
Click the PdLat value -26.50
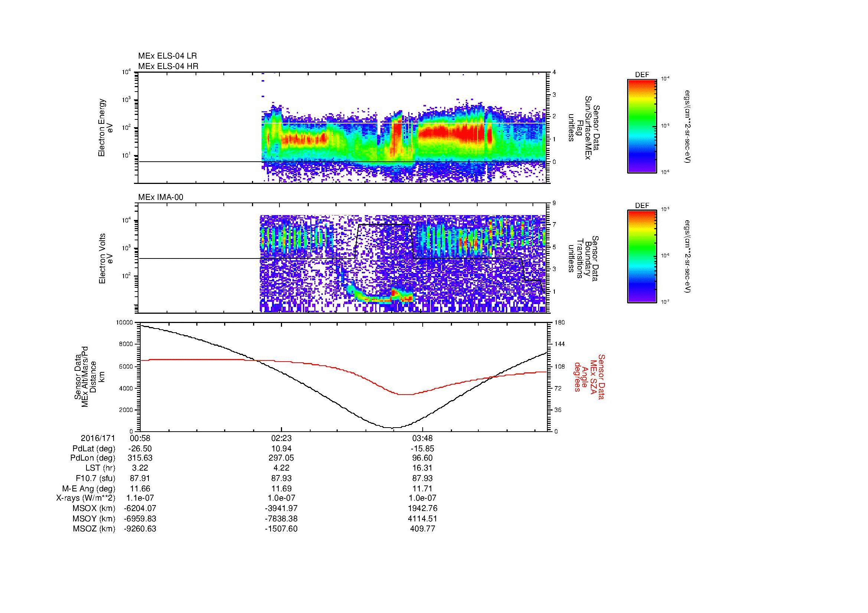(140, 449)
